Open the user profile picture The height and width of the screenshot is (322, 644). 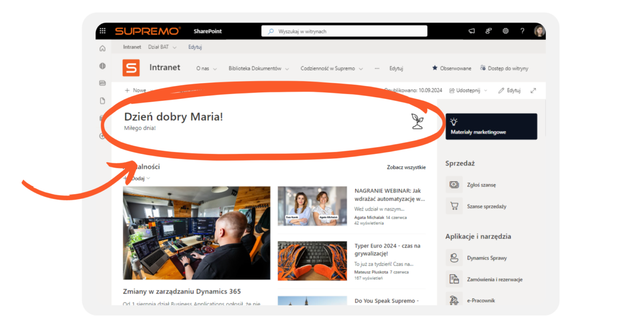point(539,31)
